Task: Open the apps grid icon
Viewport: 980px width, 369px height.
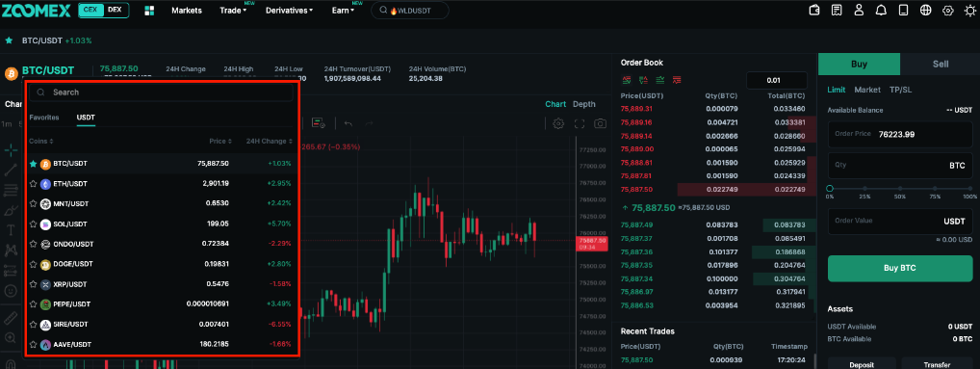Action: point(149,11)
